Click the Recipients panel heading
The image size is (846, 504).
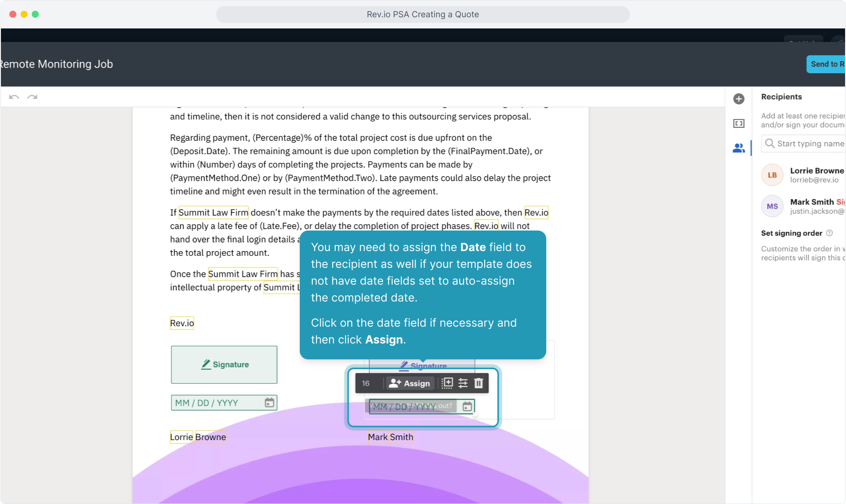(x=782, y=97)
